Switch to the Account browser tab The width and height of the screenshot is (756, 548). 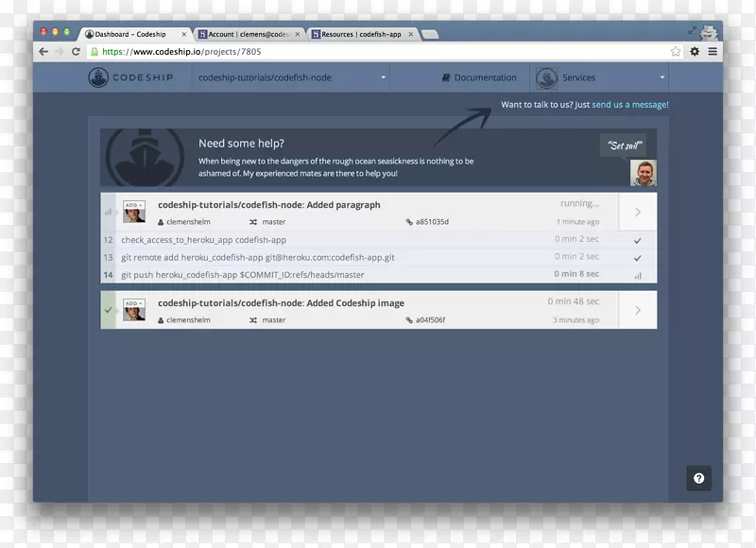click(241, 33)
